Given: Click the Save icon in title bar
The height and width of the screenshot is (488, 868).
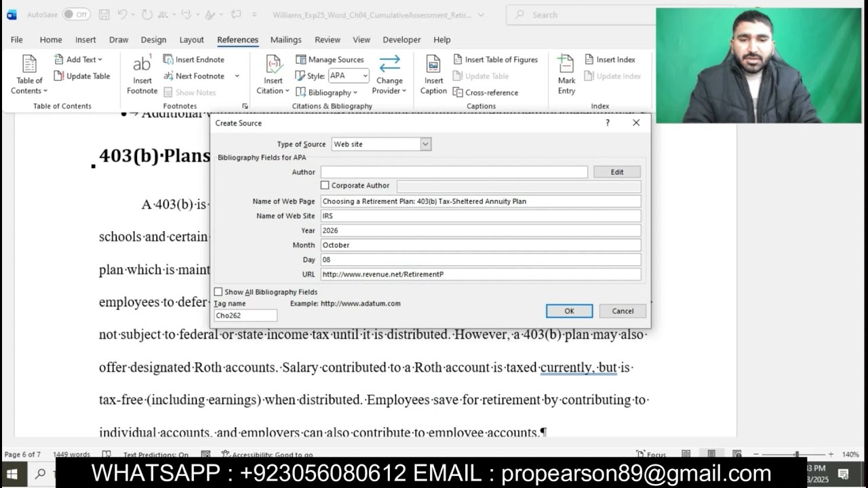Looking at the screenshot, I should pos(104,14).
